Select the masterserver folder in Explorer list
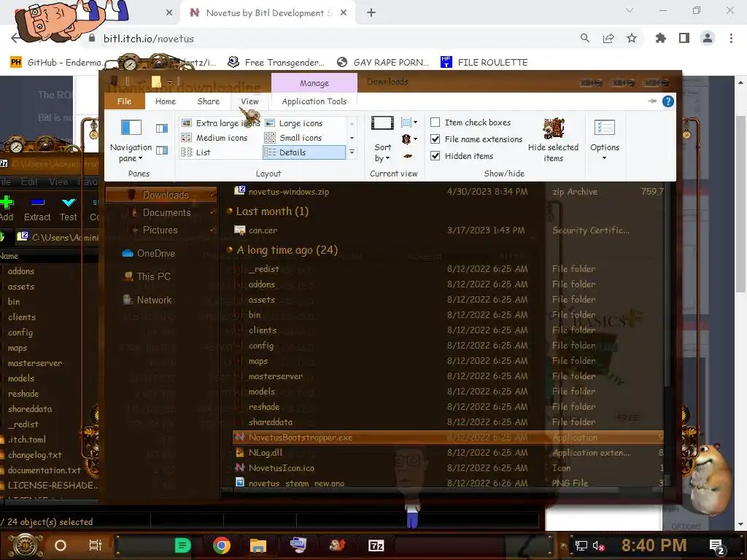 (x=448, y=376)
